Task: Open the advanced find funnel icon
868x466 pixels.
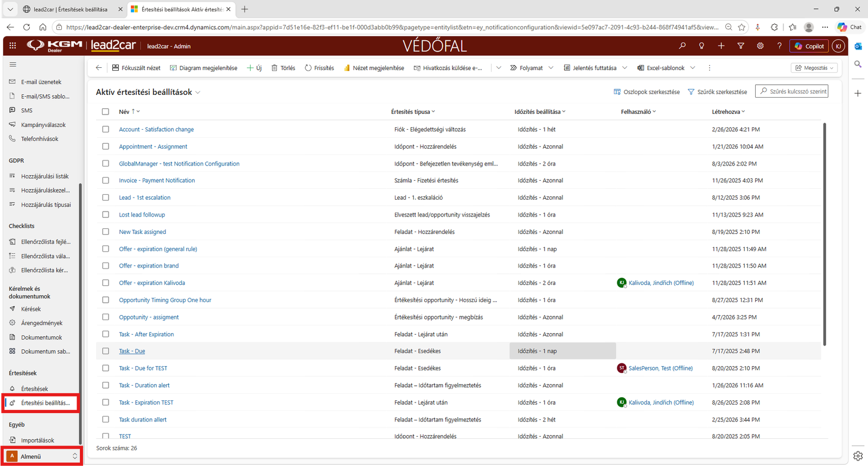Action: tap(741, 46)
